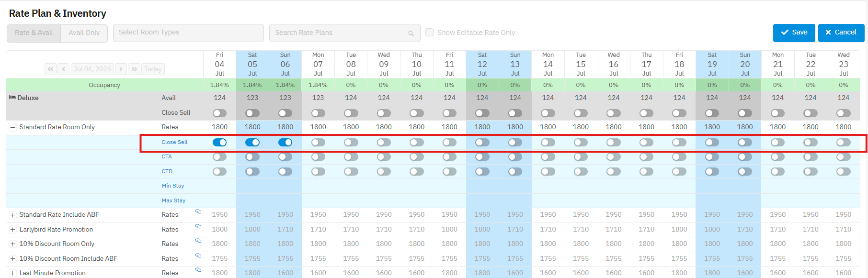This screenshot has width=868, height=278.
Task: Advance one day with single-right arrow
Action: coord(121,69)
